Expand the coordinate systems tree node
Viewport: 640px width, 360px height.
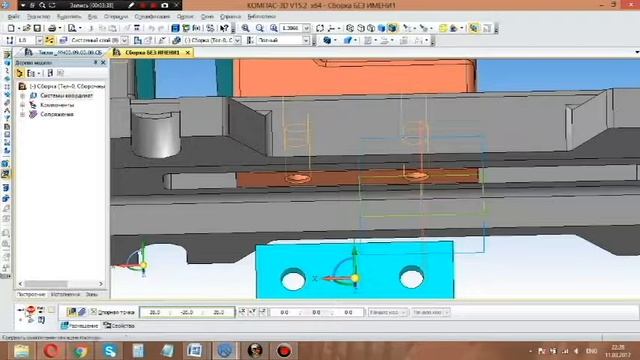point(23,96)
